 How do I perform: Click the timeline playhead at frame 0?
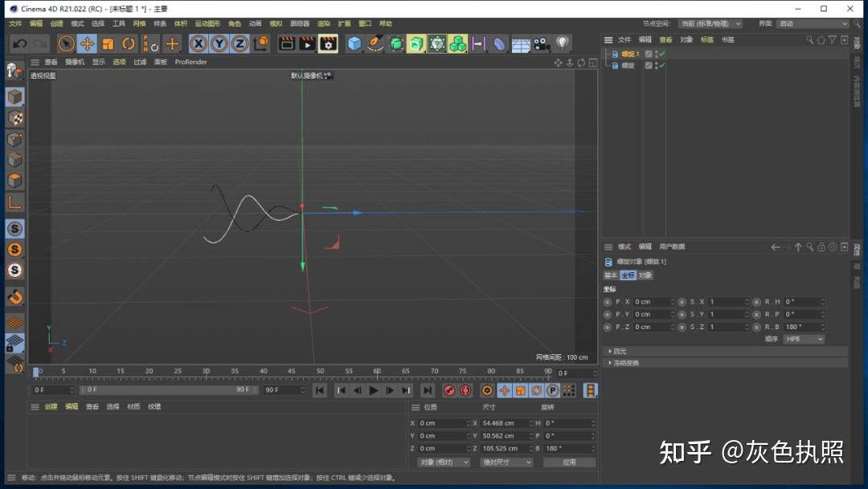click(x=36, y=373)
